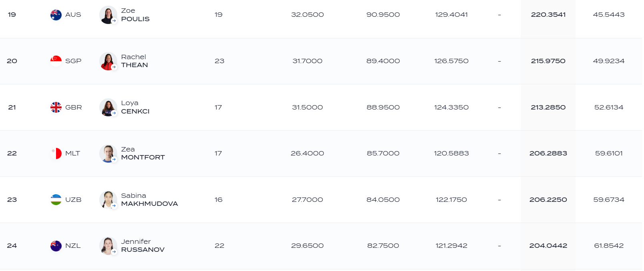Viewport: 644px width, 271px height.
Task: Click arrow badge on Sabina Makhmudova's photo
Action: coord(114,205)
